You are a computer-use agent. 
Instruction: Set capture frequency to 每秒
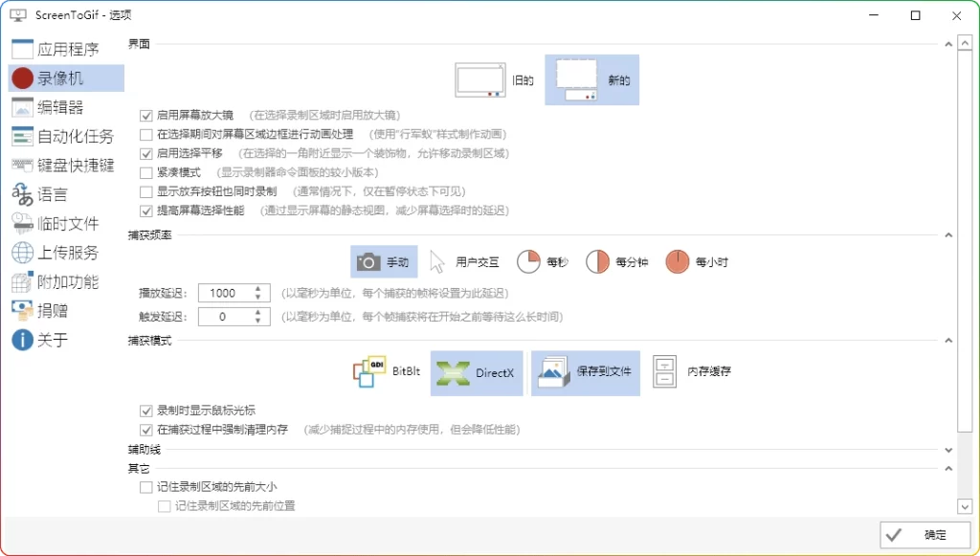543,259
